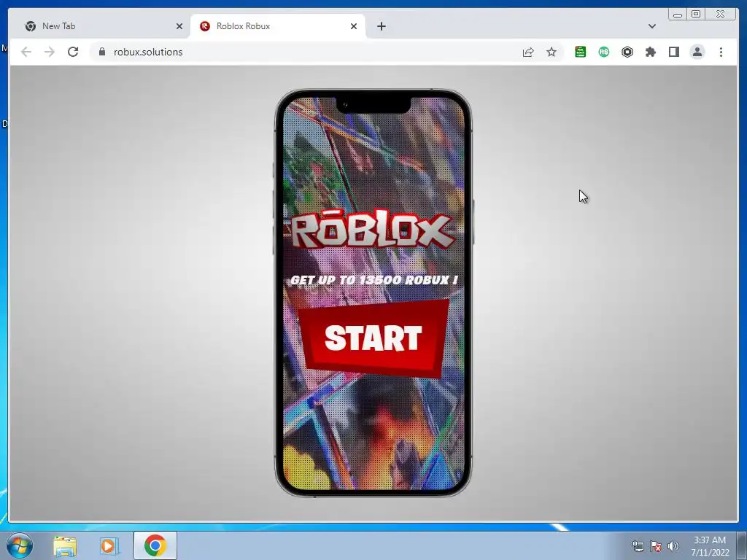Open the network tray icon

click(x=638, y=546)
